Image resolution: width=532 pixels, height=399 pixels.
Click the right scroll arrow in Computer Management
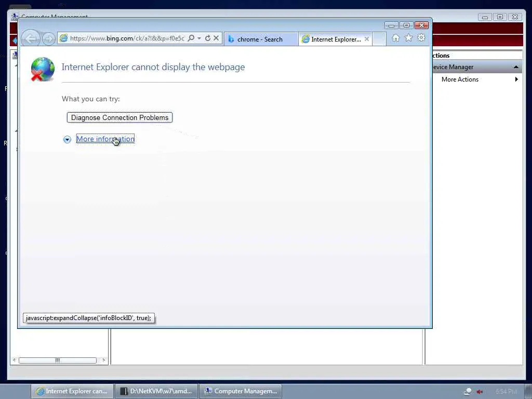tap(103, 360)
